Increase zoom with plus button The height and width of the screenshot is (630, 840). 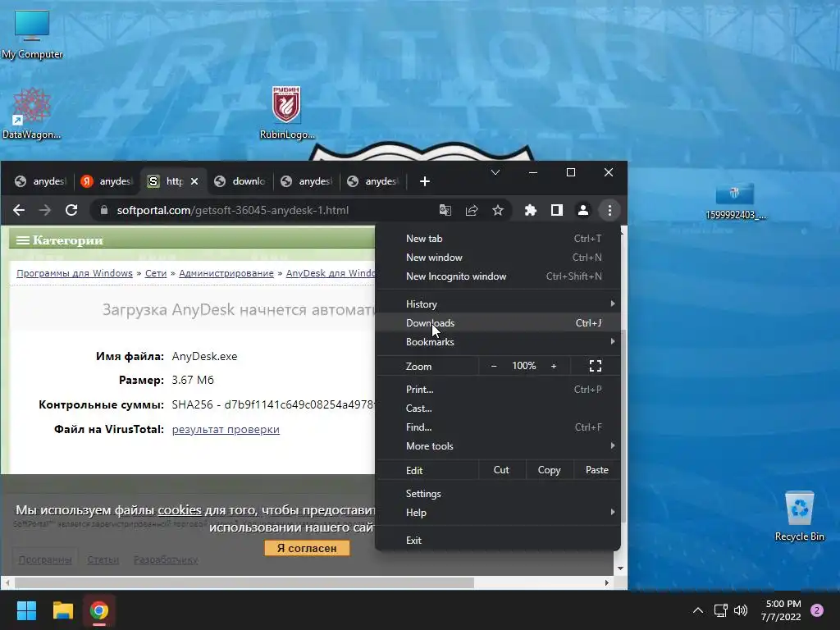click(554, 366)
